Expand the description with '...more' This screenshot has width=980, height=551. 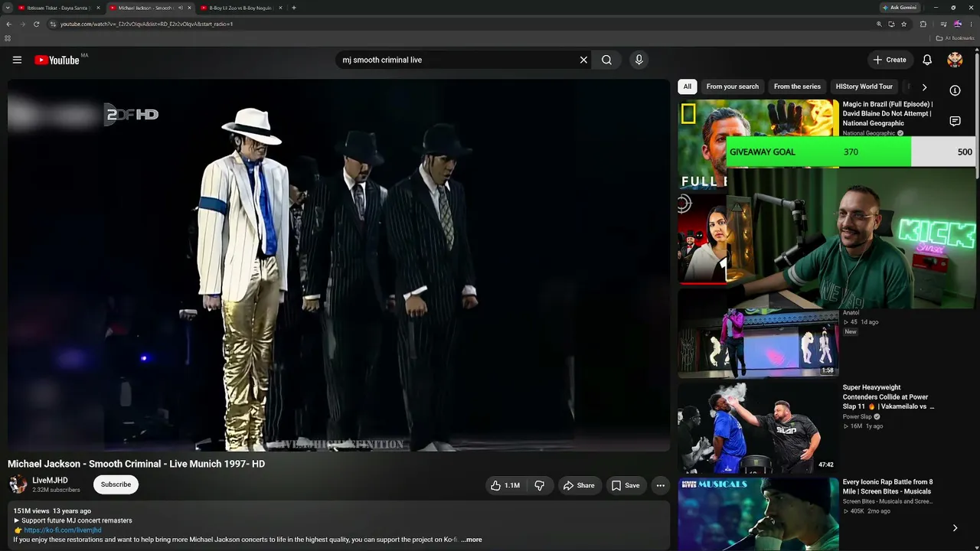(472, 540)
